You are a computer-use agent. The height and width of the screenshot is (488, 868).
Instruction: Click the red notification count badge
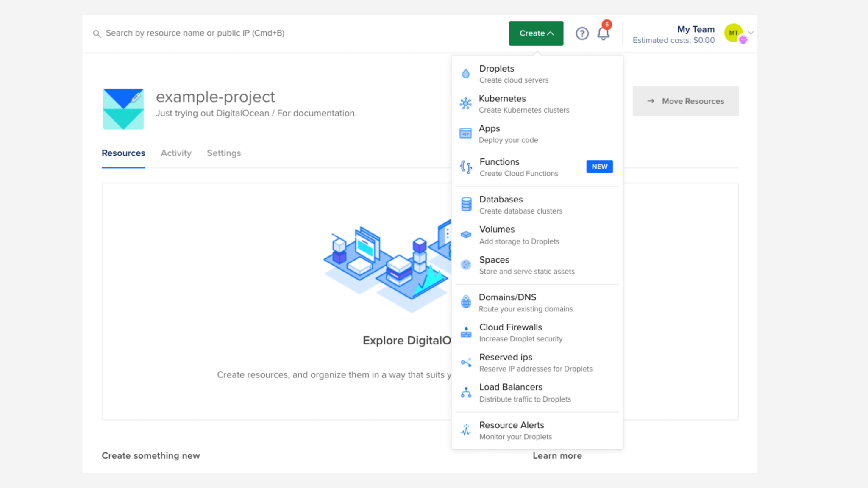point(607,25)
